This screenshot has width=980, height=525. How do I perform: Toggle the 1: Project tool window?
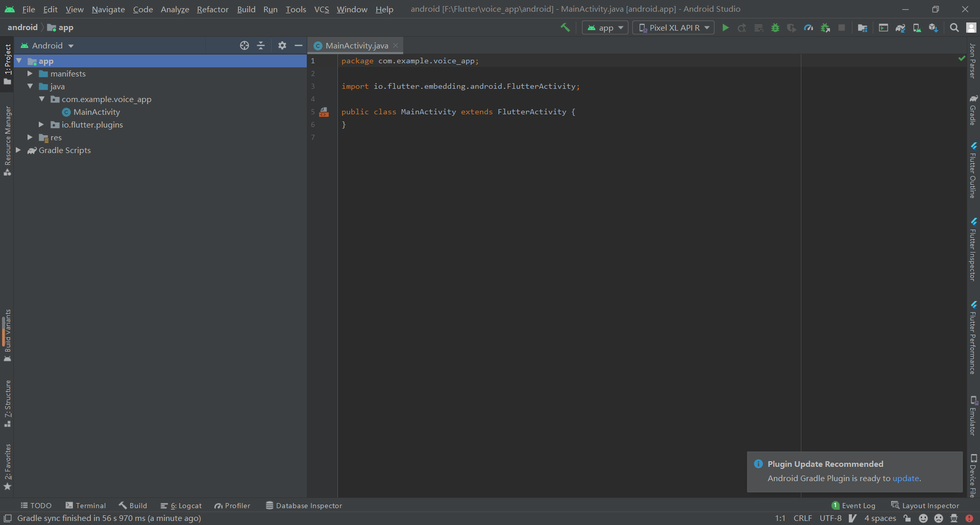pos(7,64)
